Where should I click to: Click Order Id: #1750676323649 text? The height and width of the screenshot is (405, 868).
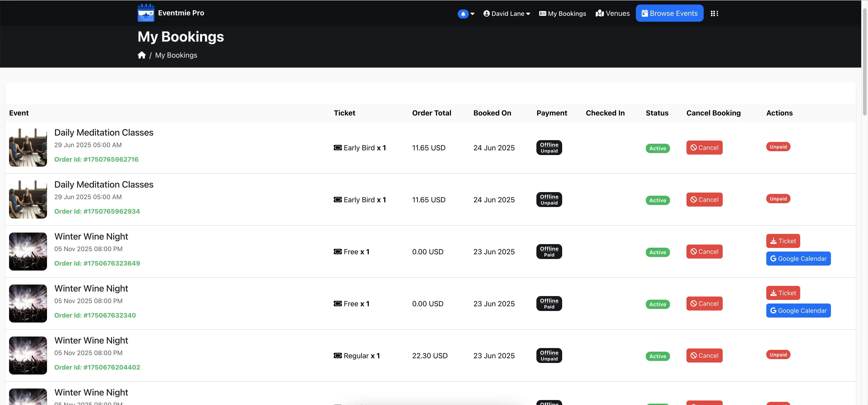coord(97,264)
